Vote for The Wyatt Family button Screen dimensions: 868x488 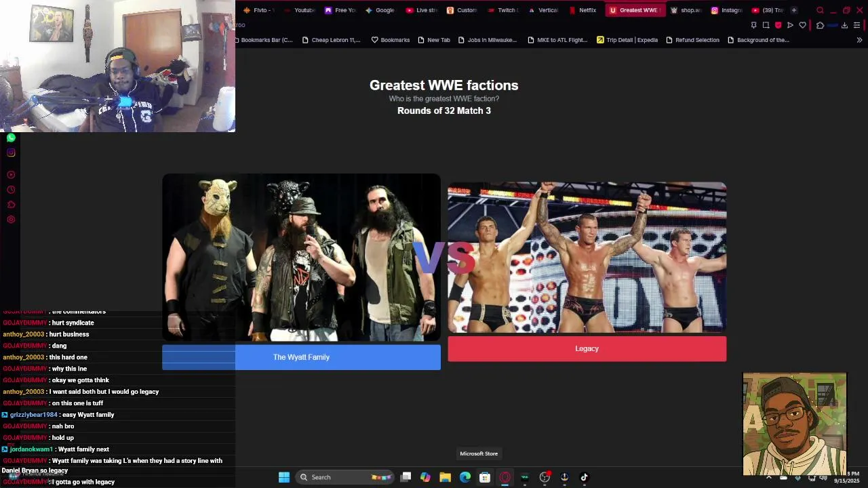301,357
